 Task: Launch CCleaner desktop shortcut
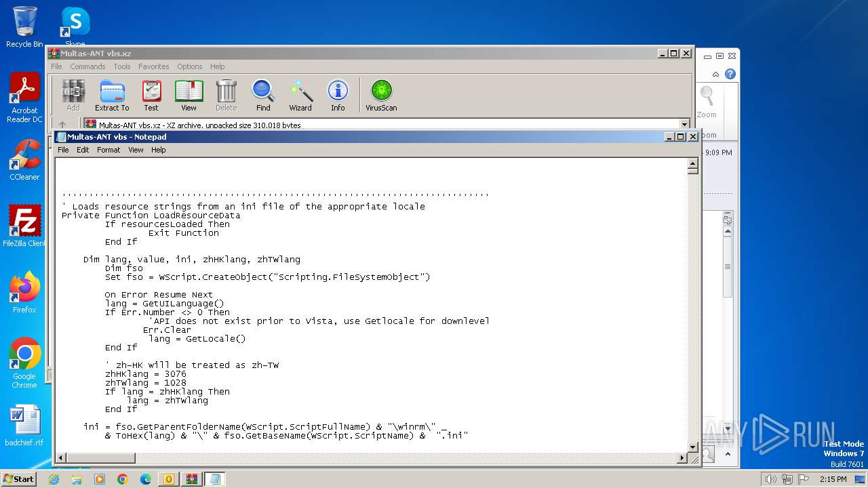(x=24, y=160)
